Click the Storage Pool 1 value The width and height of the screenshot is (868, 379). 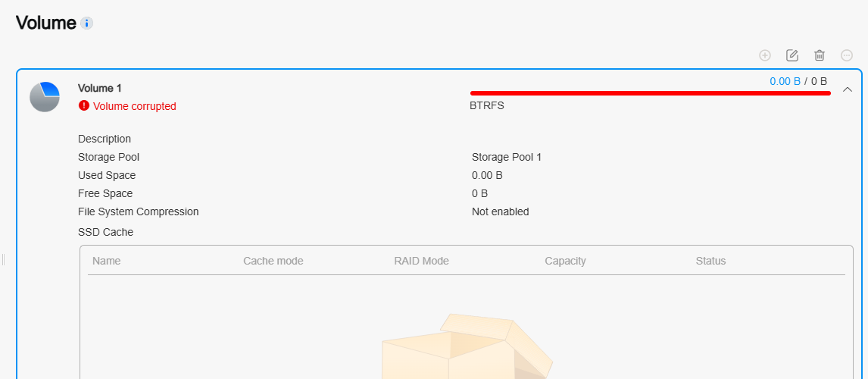click(x=507, y=158)
